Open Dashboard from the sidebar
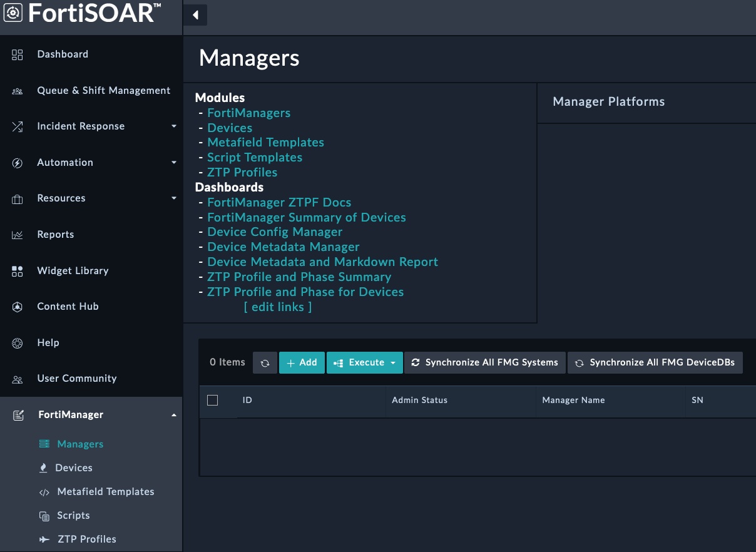The height and width of the screenshot is (552, 756). pyautogui.click(x=63, y=54)
